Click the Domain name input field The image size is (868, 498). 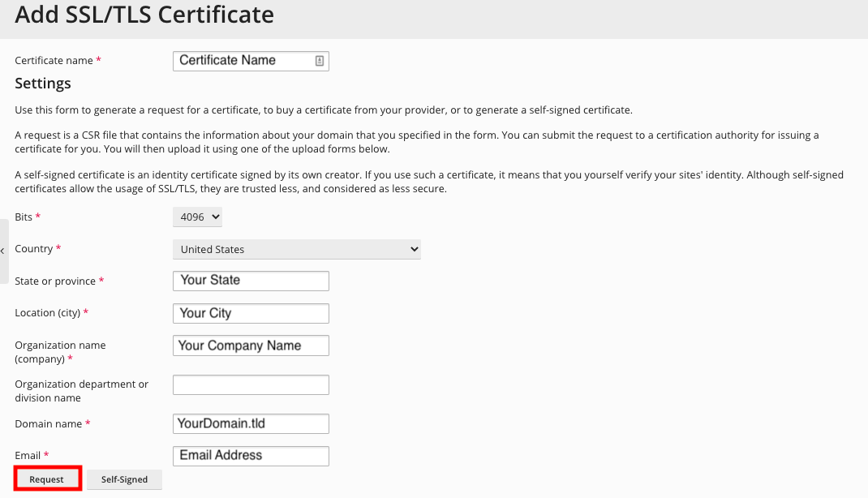[251, 423]
